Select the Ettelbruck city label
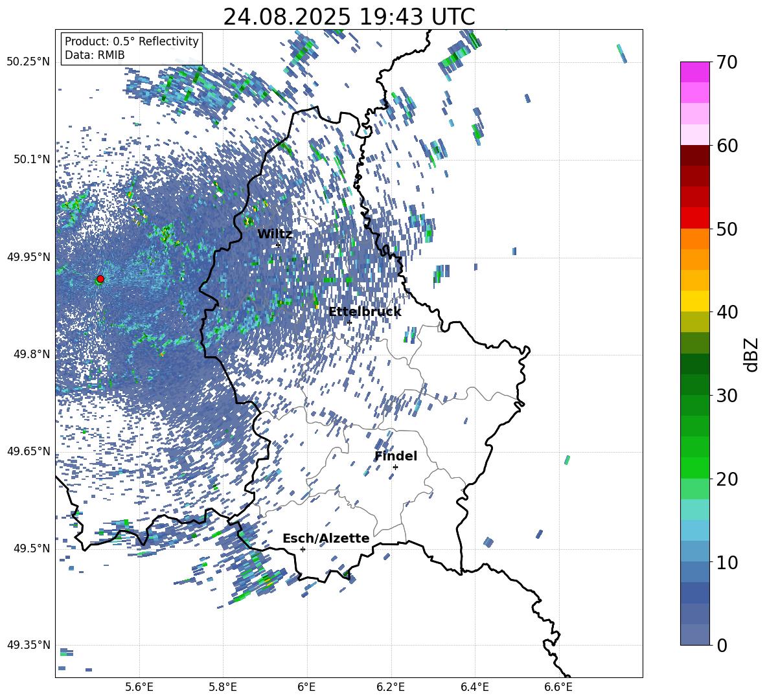 [x=365, y=312]
